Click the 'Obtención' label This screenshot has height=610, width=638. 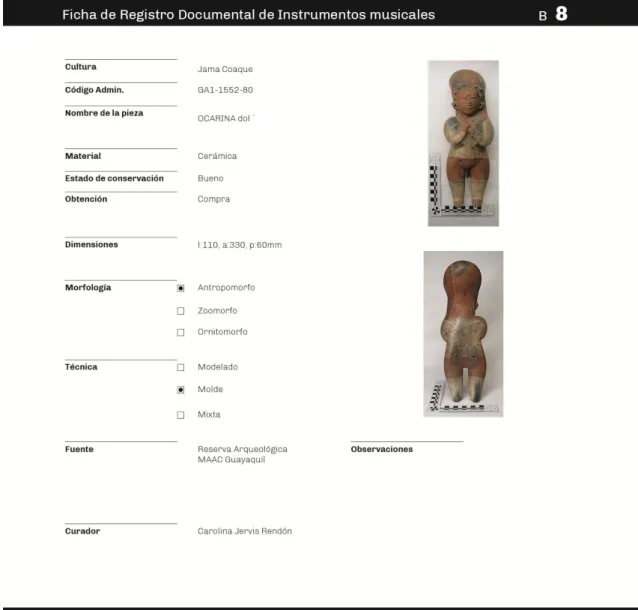click(86, 199)
